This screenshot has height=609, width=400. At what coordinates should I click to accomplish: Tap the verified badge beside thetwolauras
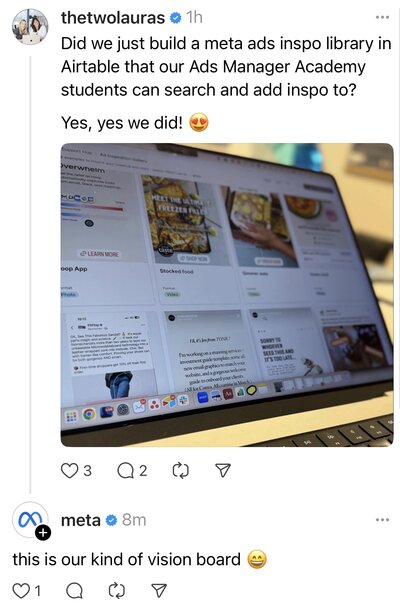coord(176,18)
